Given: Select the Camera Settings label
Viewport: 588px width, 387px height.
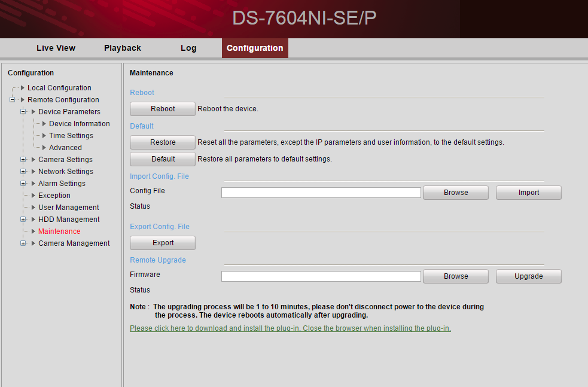Looking at the screenshot, I should [65, 159].
